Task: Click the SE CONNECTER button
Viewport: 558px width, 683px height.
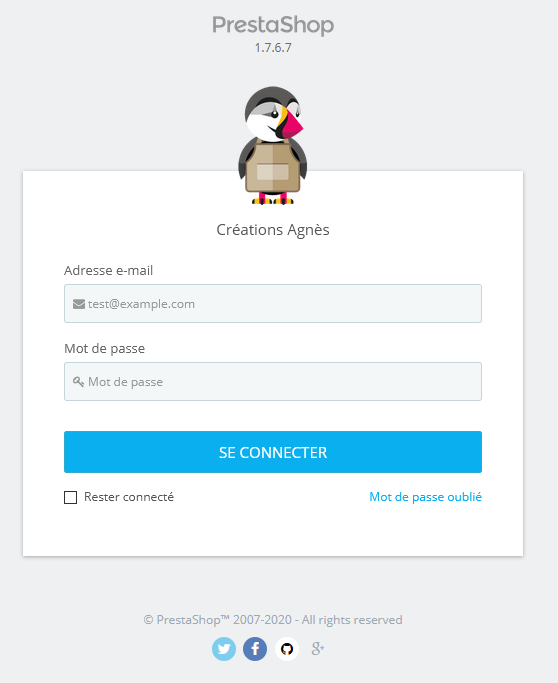Action: [x=273, y=452]
